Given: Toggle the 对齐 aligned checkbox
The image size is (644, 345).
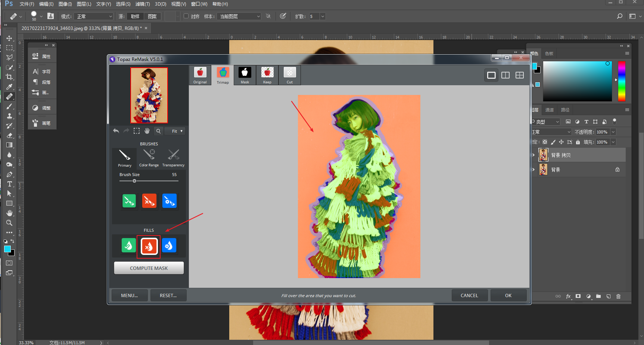Looking at the screenshot, I should (186, 16).
